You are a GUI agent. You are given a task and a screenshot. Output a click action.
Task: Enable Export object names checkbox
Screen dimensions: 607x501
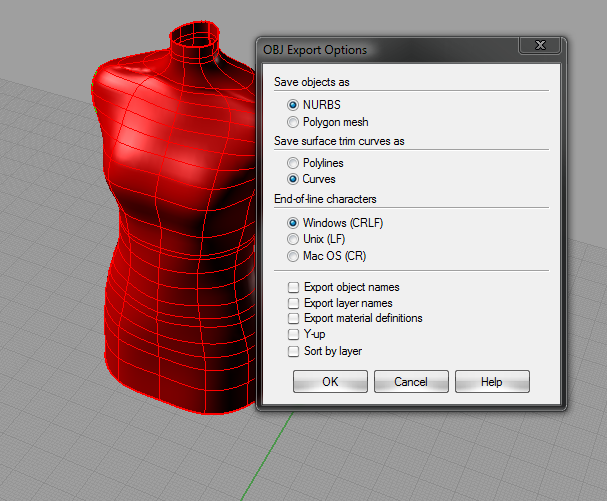[x=294, y=288]
